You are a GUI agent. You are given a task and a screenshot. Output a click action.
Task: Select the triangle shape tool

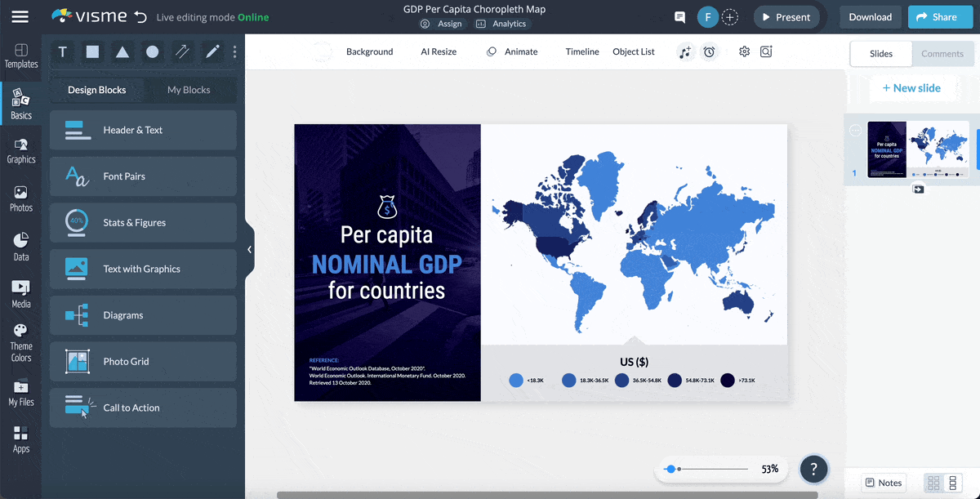coord(122,52)
